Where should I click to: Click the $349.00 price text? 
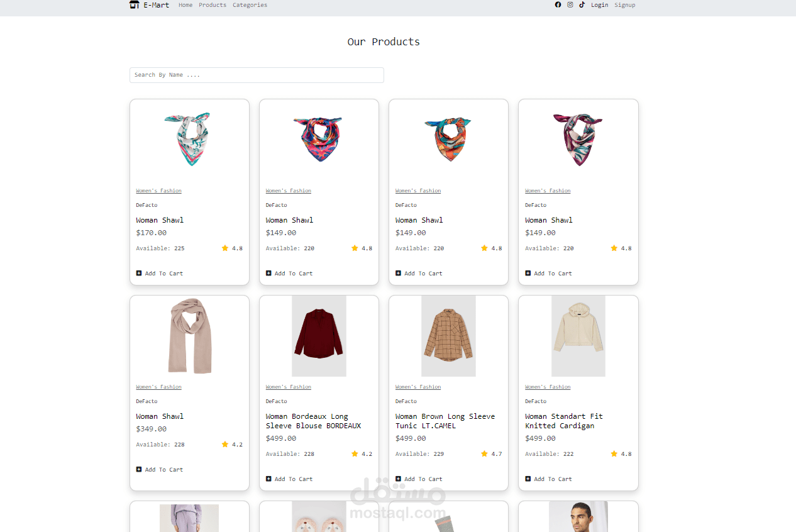point(152,429)
